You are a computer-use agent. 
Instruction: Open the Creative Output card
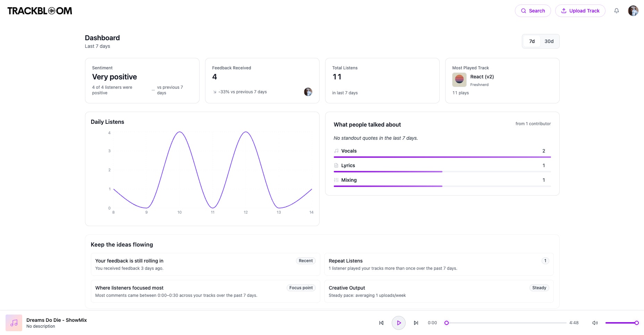click(x=439, y=291)
